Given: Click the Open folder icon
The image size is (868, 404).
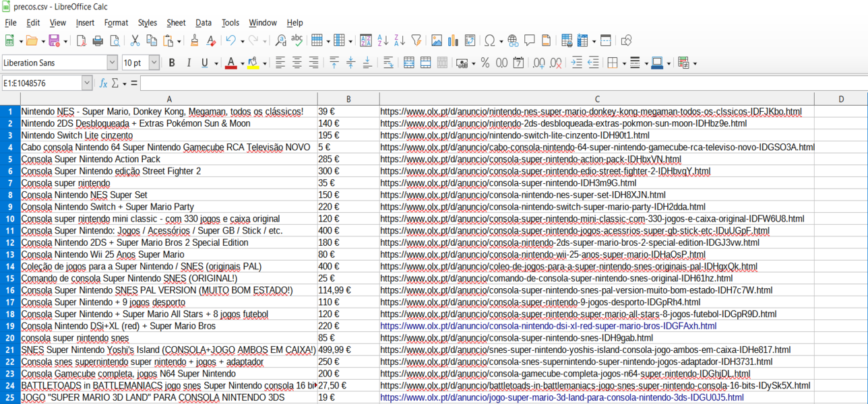Looking at the screenshot, I should click(x=32, y=41).
